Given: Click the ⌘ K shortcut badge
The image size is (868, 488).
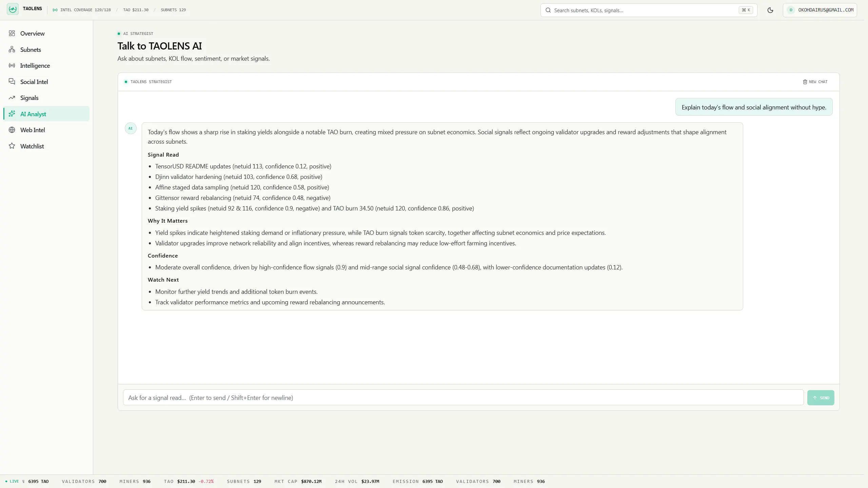Looking at the screenshot, I should point(746,10).
